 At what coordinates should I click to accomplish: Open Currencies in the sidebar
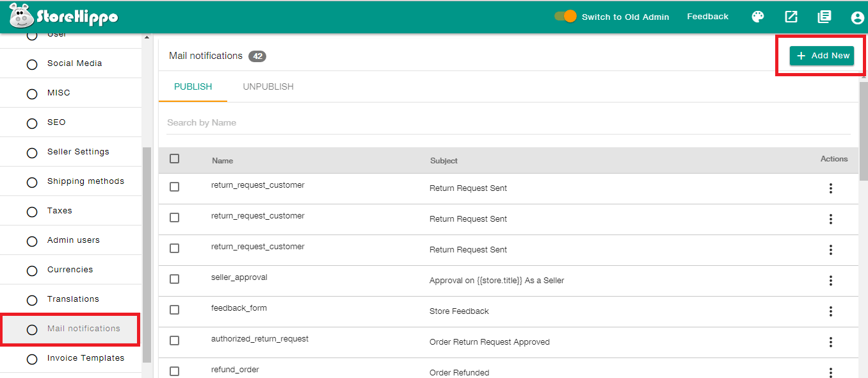click(70, 270)
